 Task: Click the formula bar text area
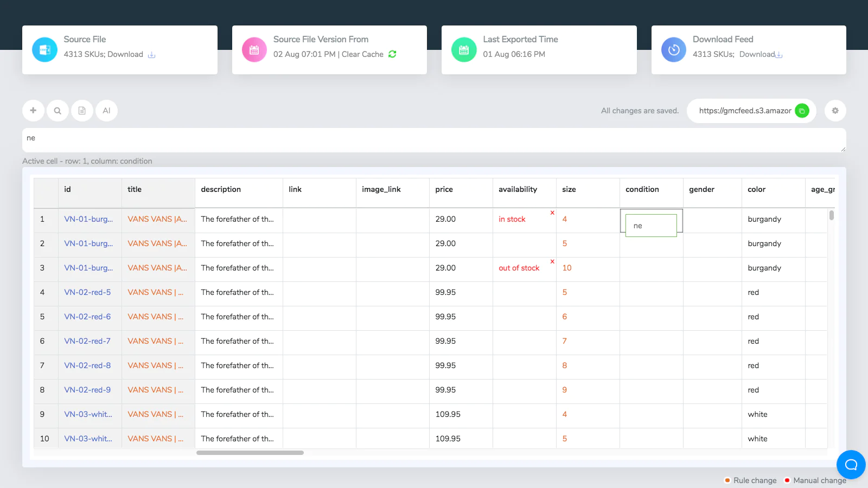(x=434, y=140)
